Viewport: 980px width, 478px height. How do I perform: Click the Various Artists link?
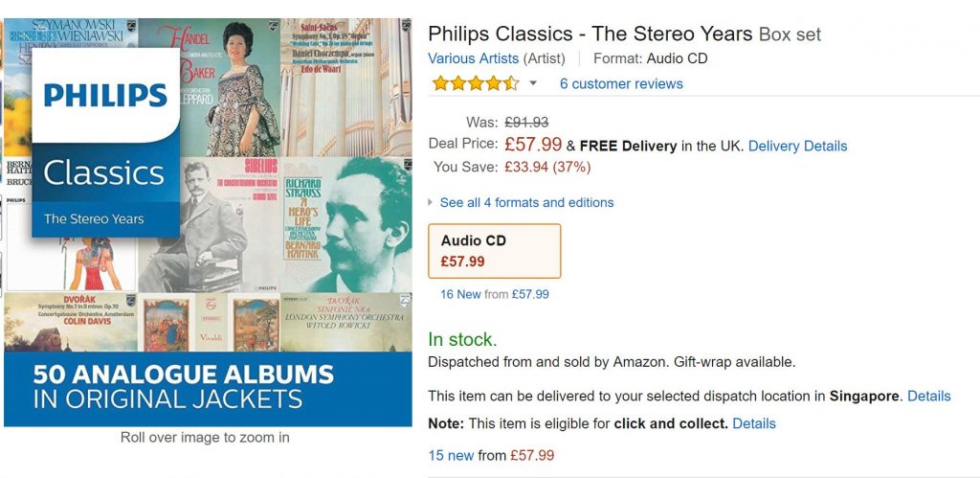[473, 58]
